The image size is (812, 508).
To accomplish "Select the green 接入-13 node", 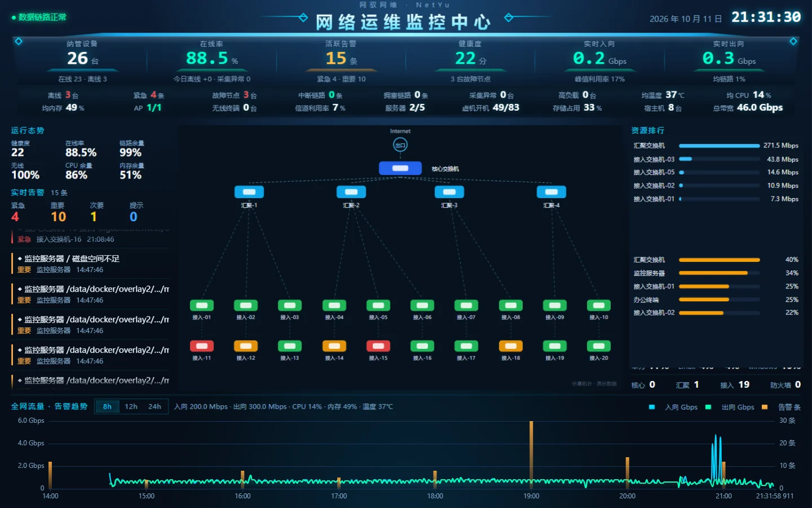I will (x=290, y=346).
